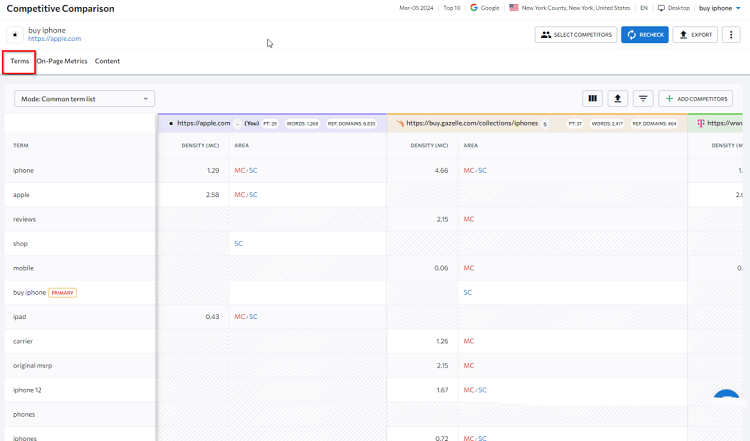Select the mobile term row
This screenshot has width=750, height=441.
[80, 268]
